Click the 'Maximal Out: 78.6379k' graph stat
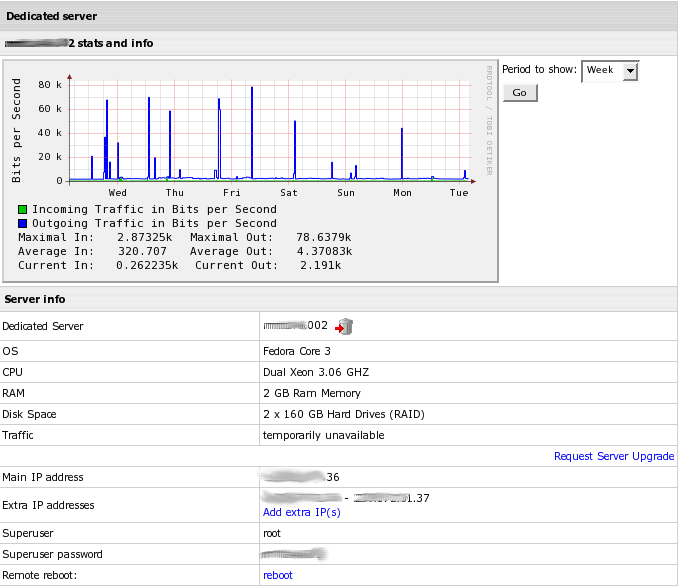The image size is (678, 587). (271, 237)
